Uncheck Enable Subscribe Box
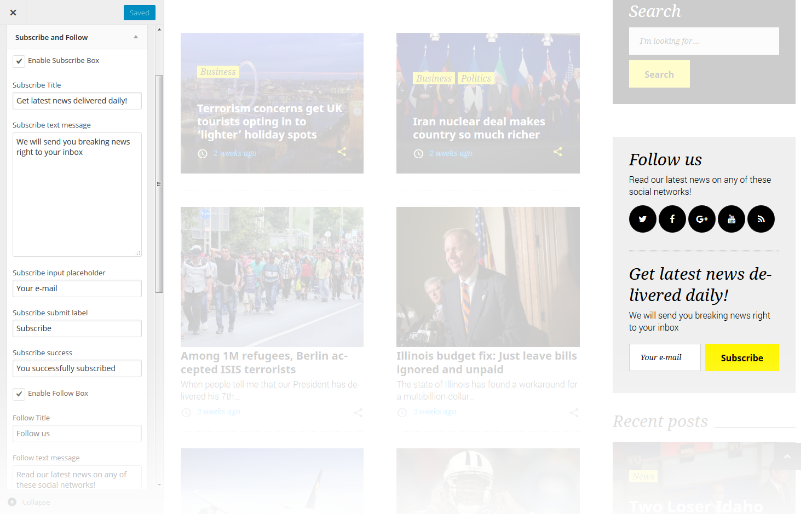 tap(19, 61)
